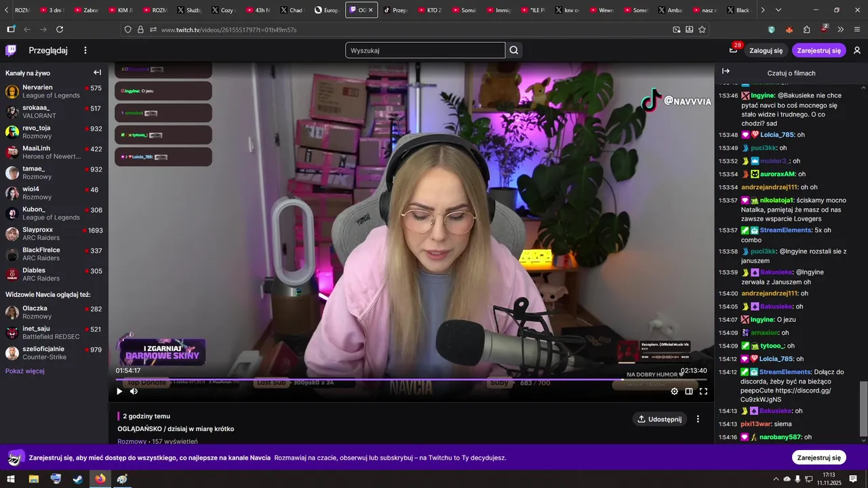Open the Przeglądaj browse link
The image size is (868, 488).
48,50
